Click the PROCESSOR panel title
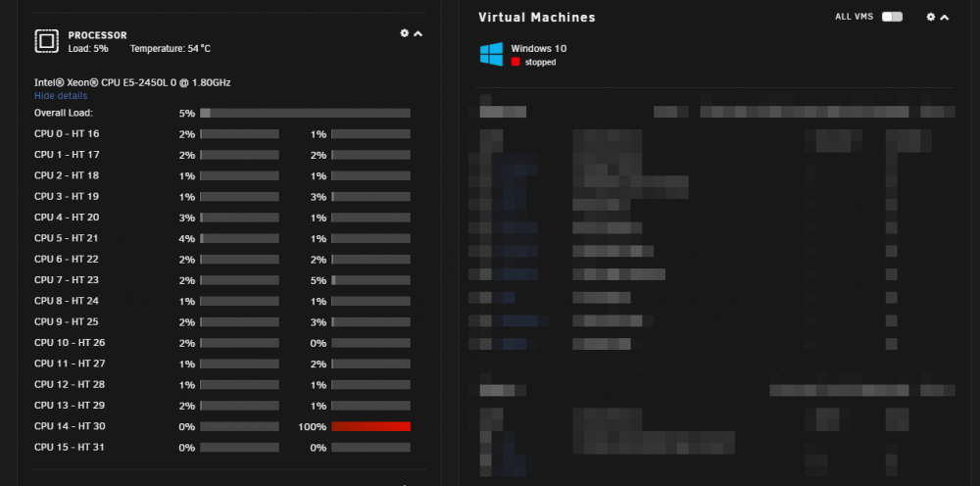980x486 pixels. 97,35
